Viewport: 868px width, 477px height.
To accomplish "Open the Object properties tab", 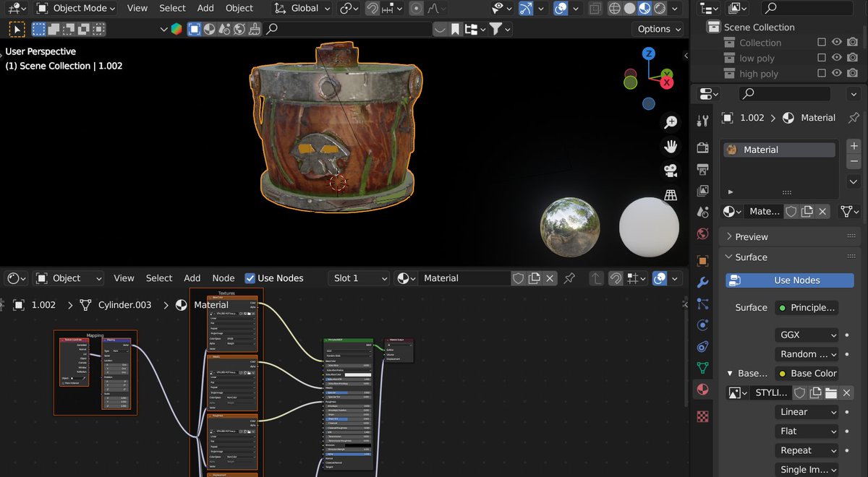I will coord(702,261).
